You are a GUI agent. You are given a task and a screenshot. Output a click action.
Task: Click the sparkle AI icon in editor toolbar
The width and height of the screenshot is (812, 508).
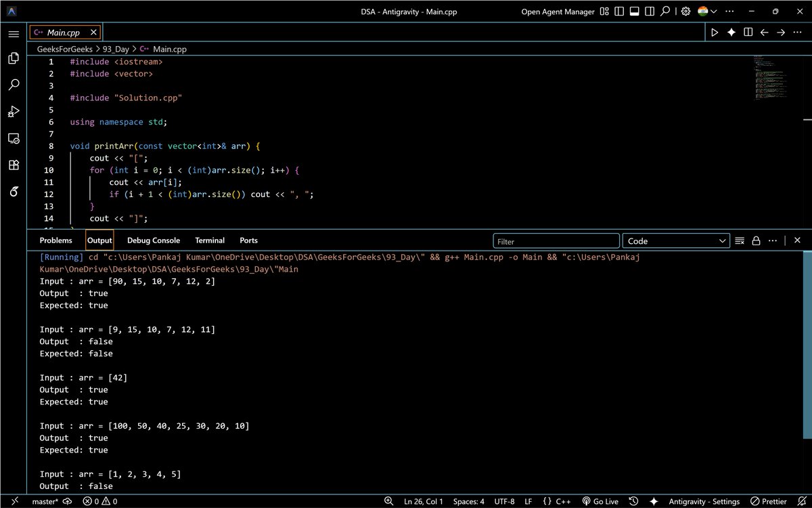click(x=731, y=32)
